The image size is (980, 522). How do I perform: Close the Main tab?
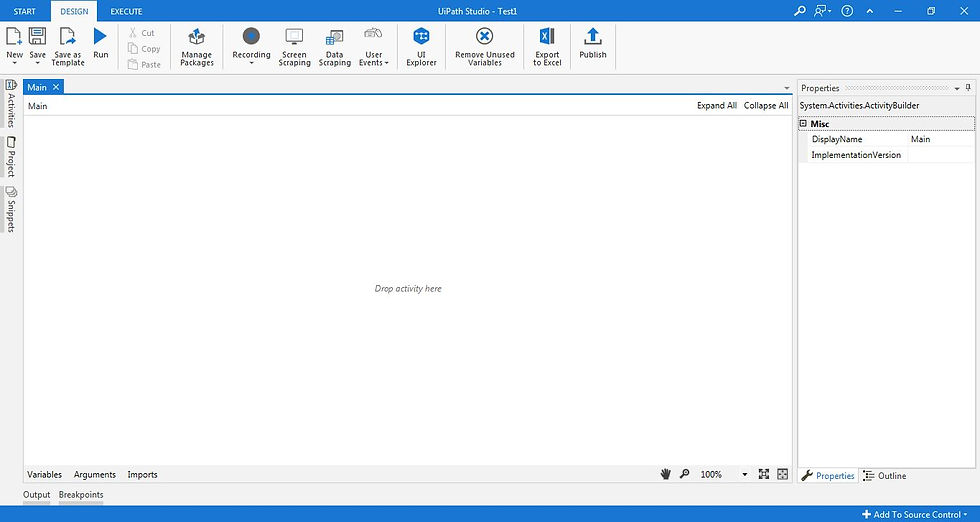[x=56, y=88]
